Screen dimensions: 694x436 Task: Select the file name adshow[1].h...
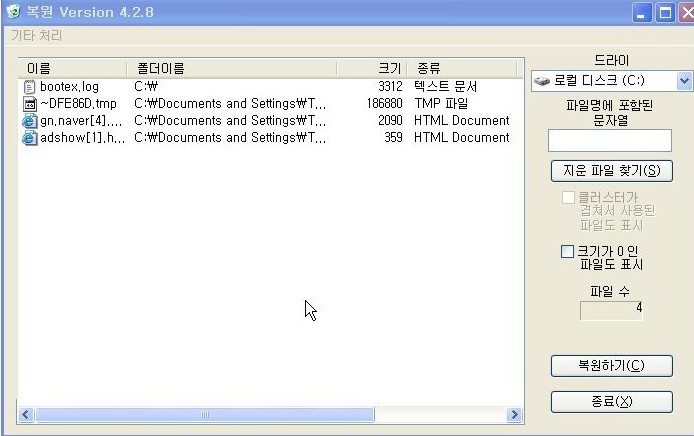coord(82,138)
